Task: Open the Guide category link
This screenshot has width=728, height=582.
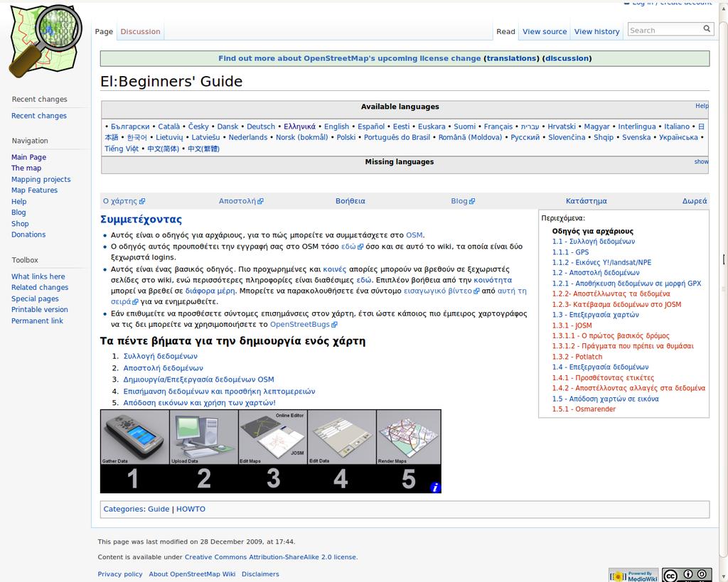Action: coord(159,509)
